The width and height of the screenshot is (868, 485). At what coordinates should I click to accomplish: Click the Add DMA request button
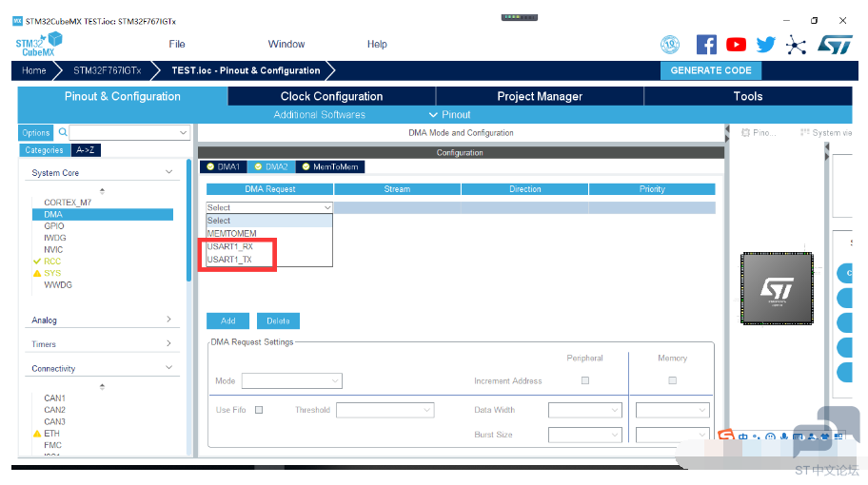tap(227, 320)
